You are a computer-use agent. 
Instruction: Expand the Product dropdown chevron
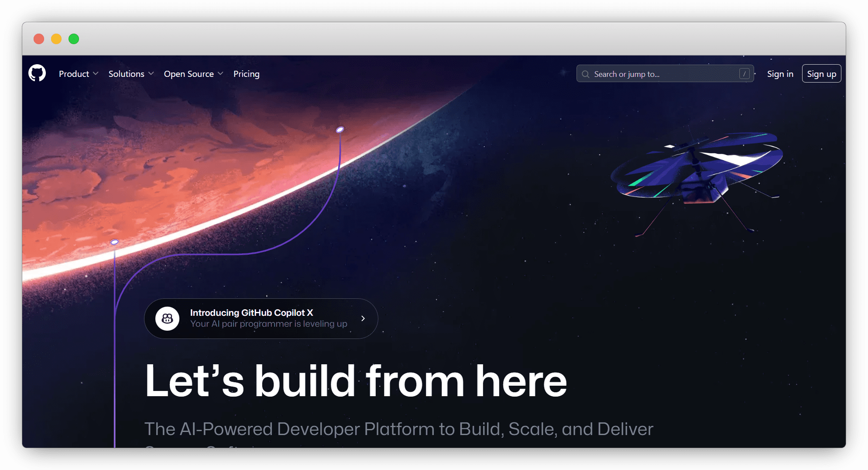click(96, 73)
